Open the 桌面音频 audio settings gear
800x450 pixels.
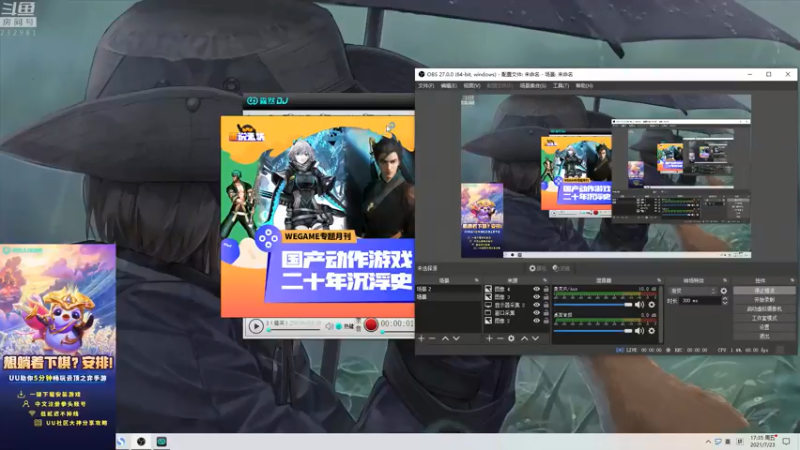click(652, 331)
